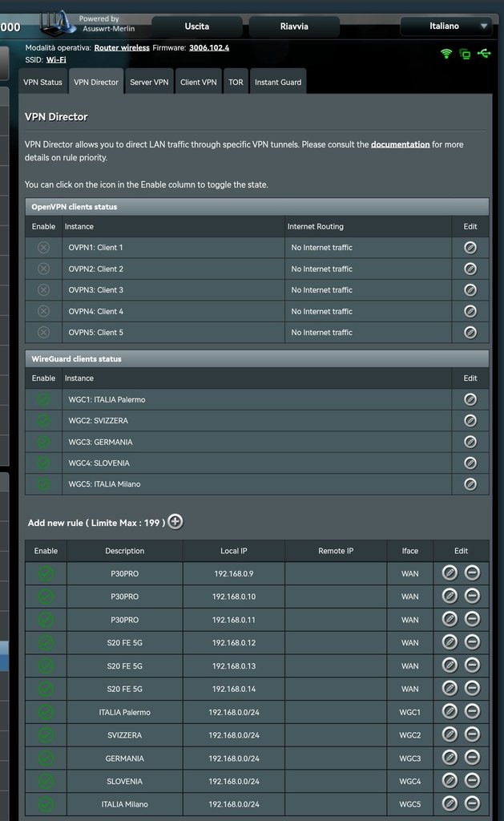This screenshot has height=821, width=504.
Task: Edit the OVPN1 Client 1 instance
Action: (470, 248)
